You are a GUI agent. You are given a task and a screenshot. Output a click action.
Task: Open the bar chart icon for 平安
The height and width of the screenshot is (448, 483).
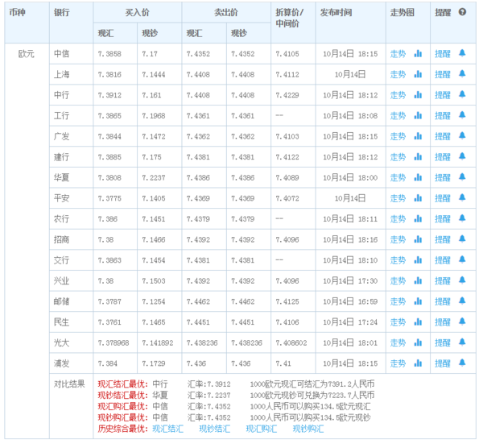(x=418, y=198)
